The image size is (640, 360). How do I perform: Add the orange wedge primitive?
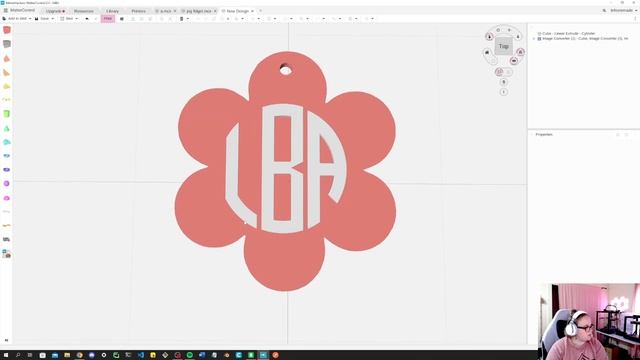7,72
